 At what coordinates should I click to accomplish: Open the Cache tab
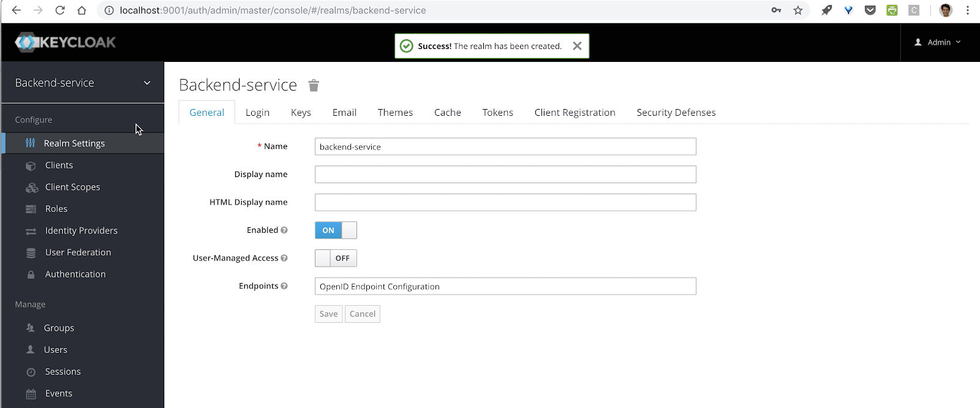447,113
